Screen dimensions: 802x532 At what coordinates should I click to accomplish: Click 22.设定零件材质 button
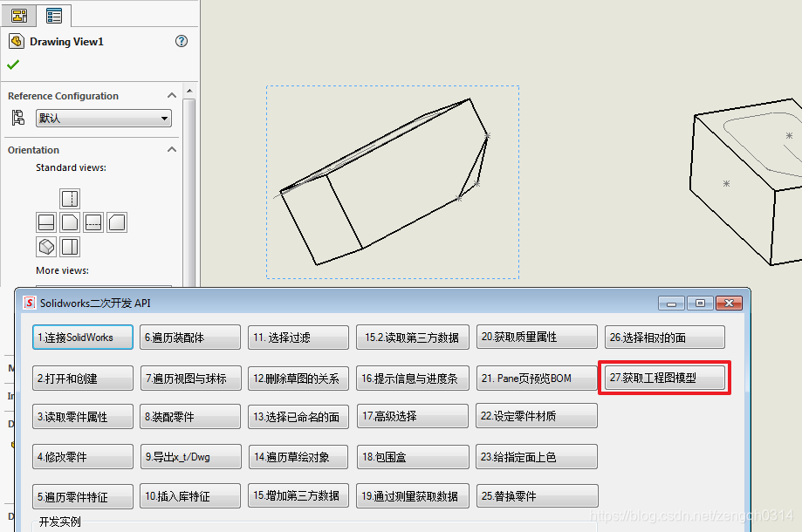(x=537, y=416)
